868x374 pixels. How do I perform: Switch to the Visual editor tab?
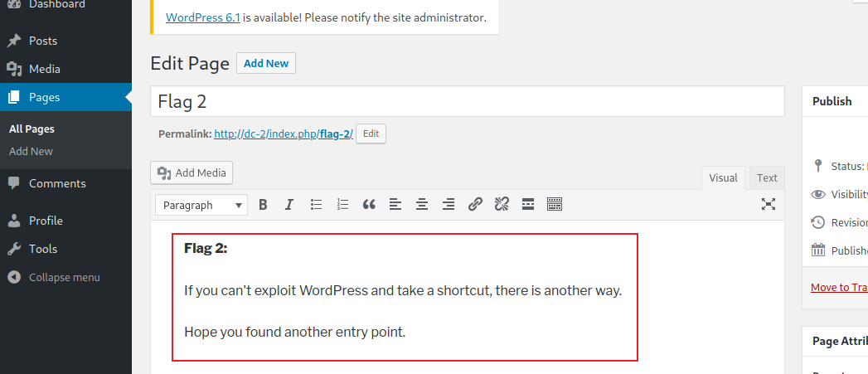pyautogui.click(x=724, y=177)
